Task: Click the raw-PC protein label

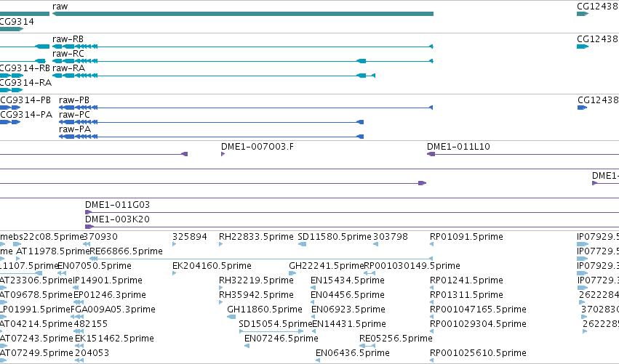Action: pyautogui.click(x=74, y=115)
